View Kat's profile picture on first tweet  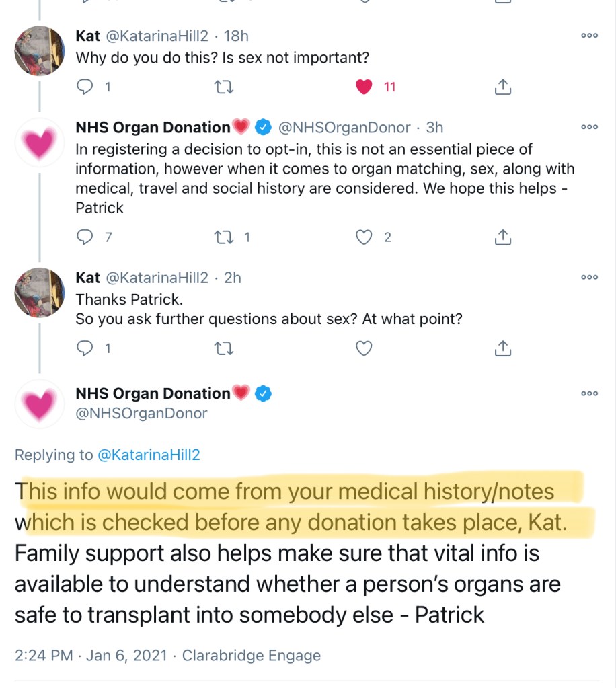(40, 51)
